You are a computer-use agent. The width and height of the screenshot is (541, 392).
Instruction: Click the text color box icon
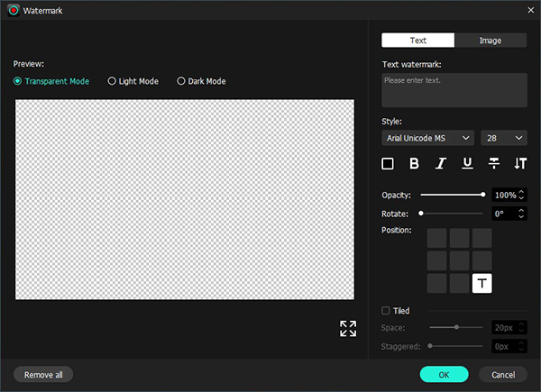coord(388,163)
